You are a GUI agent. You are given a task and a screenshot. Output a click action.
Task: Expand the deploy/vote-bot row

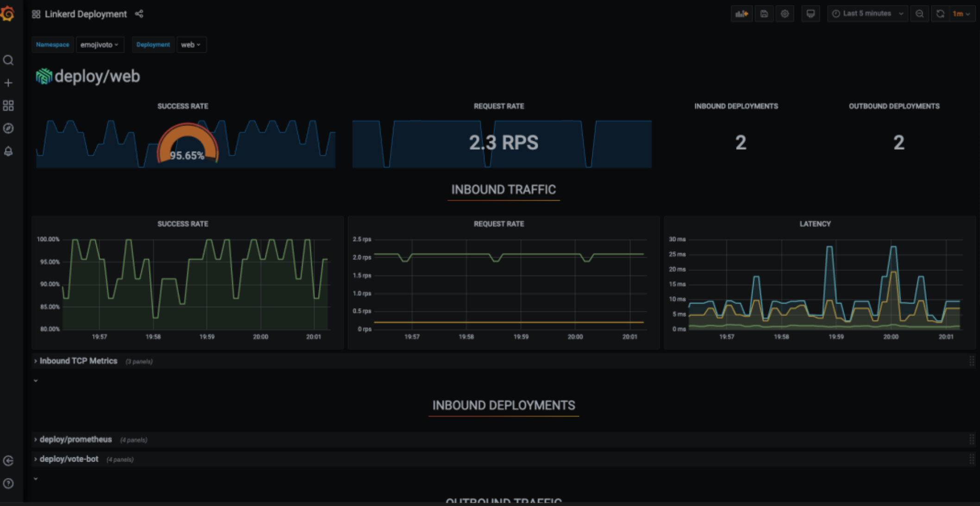tap(69, 459)
